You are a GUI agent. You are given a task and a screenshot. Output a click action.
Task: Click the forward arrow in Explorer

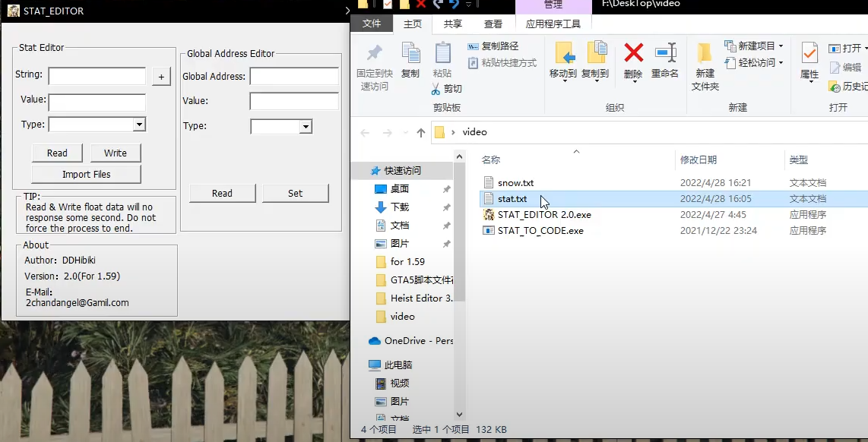click(x=387, y=132)
